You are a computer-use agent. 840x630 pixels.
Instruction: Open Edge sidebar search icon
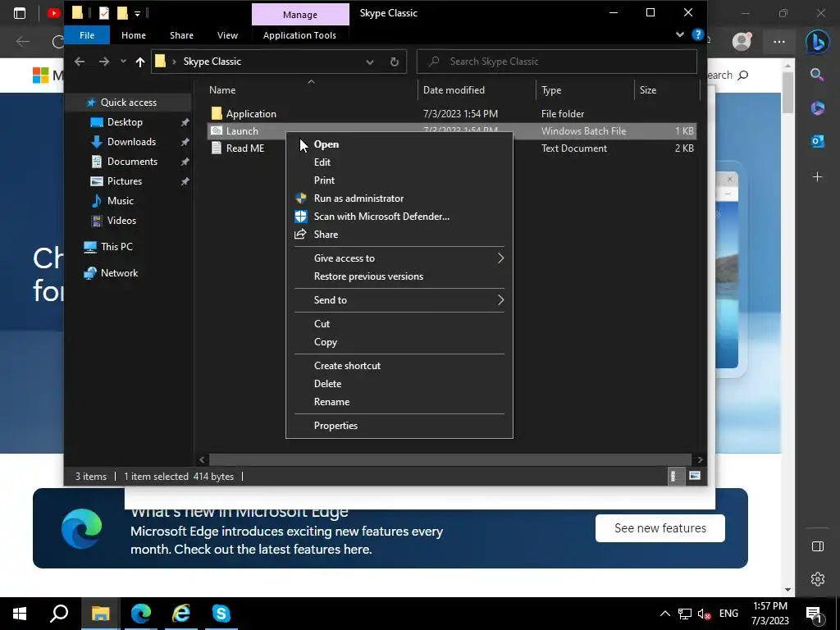coord(817,75)
